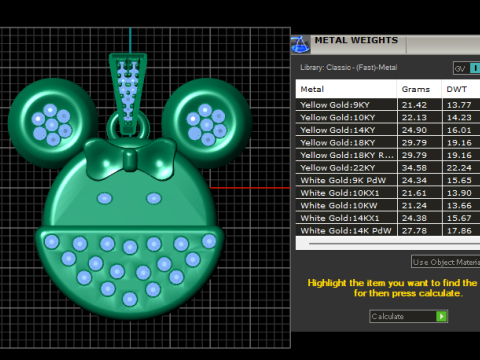Click the green Calculate arrow icon
The image size is (480, 360).
441,316
